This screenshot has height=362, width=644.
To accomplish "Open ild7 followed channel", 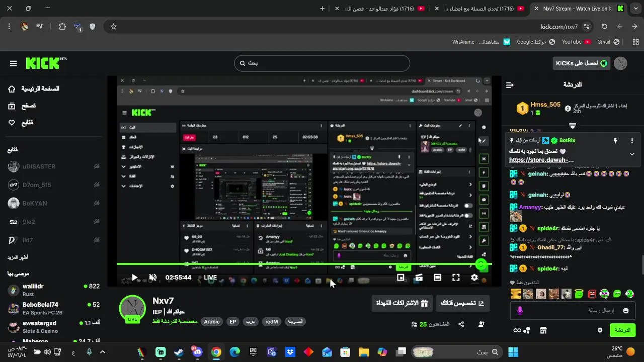I will (x=53, y=240).
